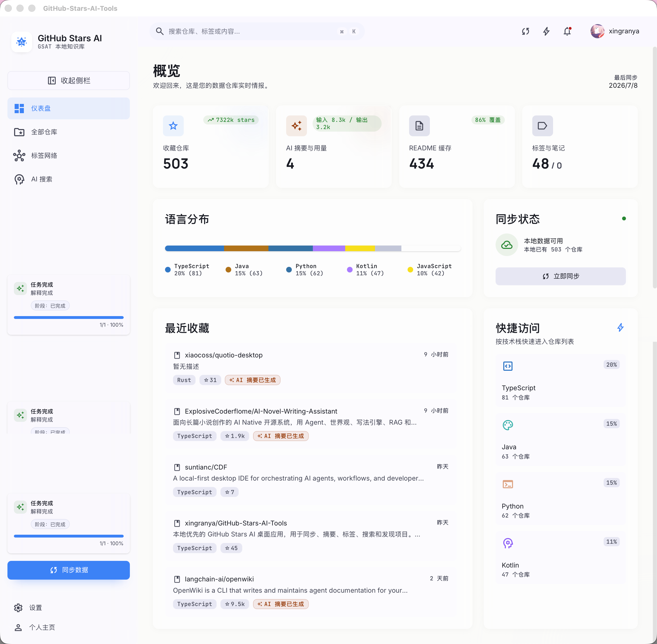Click the purple Kotlin segment of language bar
The height and width of the screenshot is (644, 657).
(x=329, y=249)
